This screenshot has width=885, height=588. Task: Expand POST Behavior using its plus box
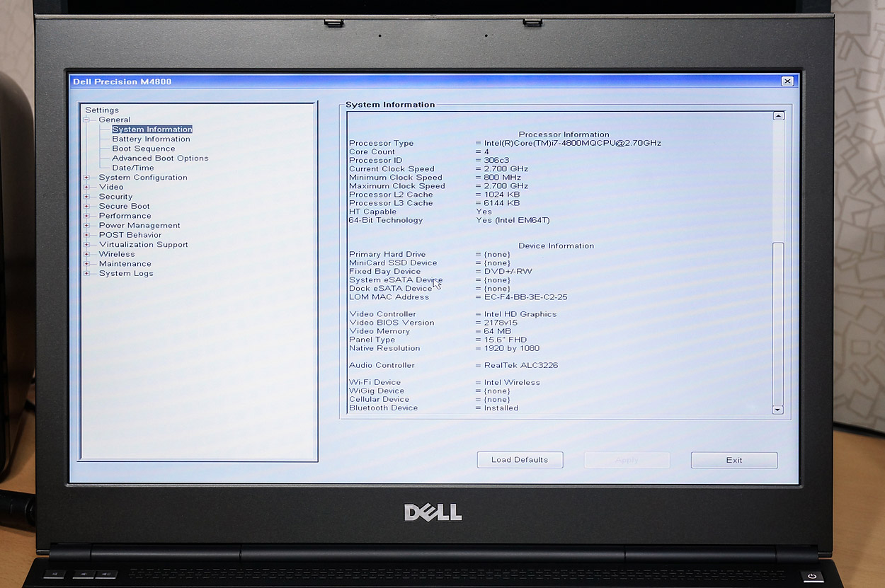(87, 235)
